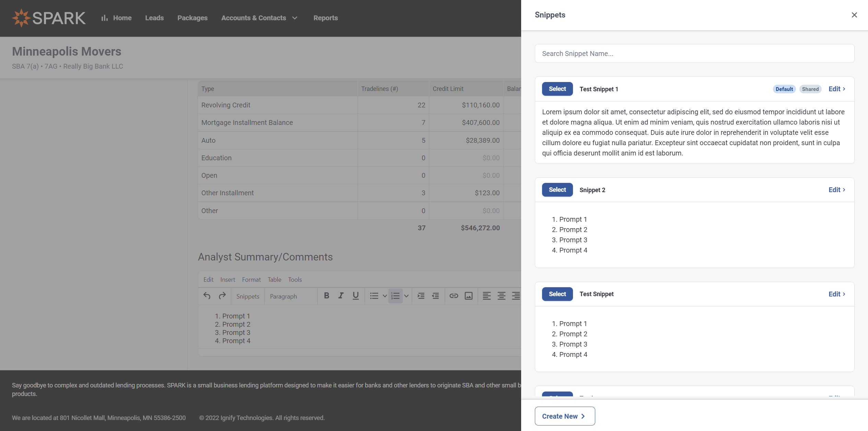868x431 pixels.
Task: Click the redo arrow in editor toolbar
Action: point(222,296)
